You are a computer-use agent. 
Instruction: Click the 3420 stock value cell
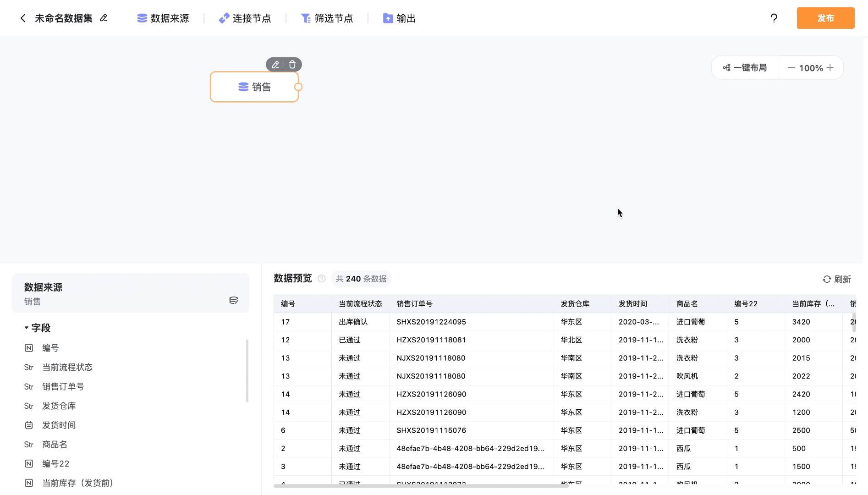tap(813, 322)
